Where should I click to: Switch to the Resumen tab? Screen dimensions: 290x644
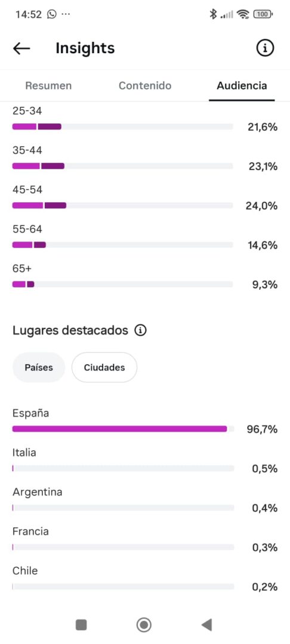48,85
